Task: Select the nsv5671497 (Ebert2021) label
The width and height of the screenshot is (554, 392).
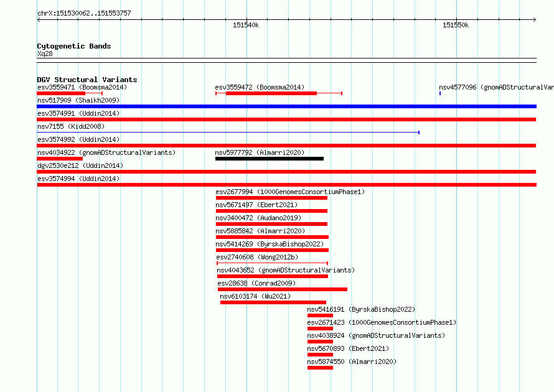Action: click(x=256, y=205)
